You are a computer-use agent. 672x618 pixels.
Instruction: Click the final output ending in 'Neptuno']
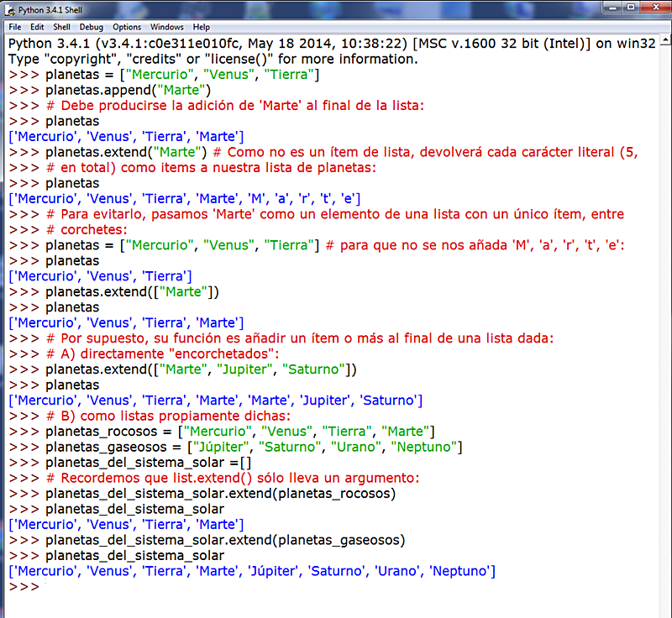[x=252, y=571]
